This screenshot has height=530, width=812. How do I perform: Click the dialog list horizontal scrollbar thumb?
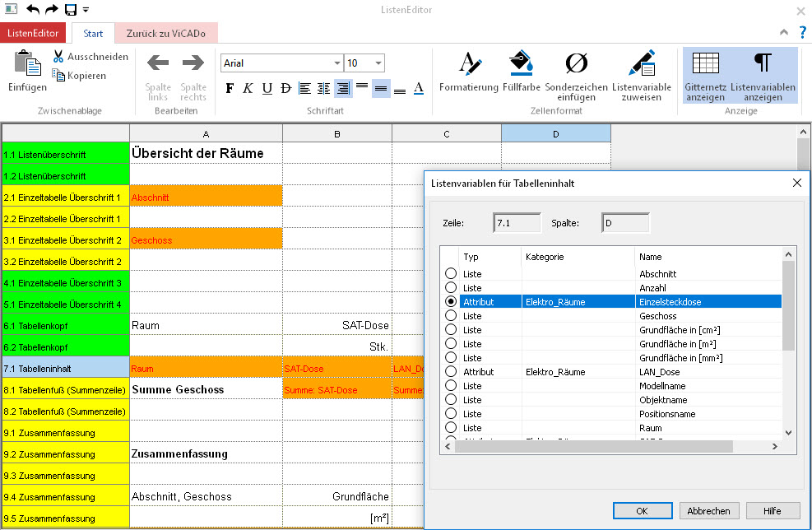coord(593,446)
